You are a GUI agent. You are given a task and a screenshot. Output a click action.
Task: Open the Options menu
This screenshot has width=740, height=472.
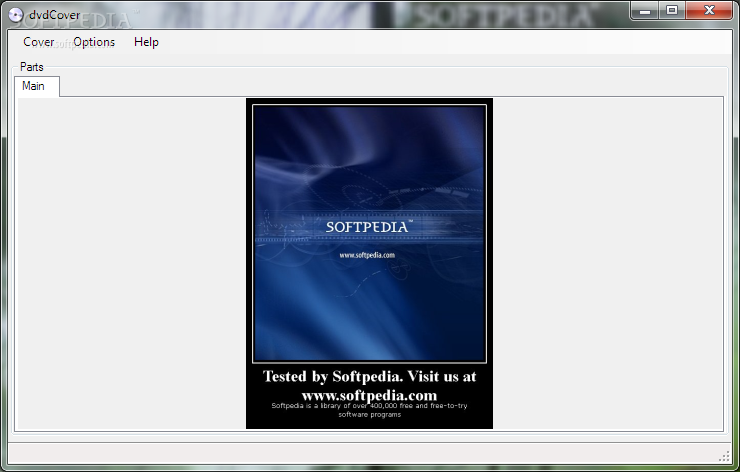(x=94, y=42)
